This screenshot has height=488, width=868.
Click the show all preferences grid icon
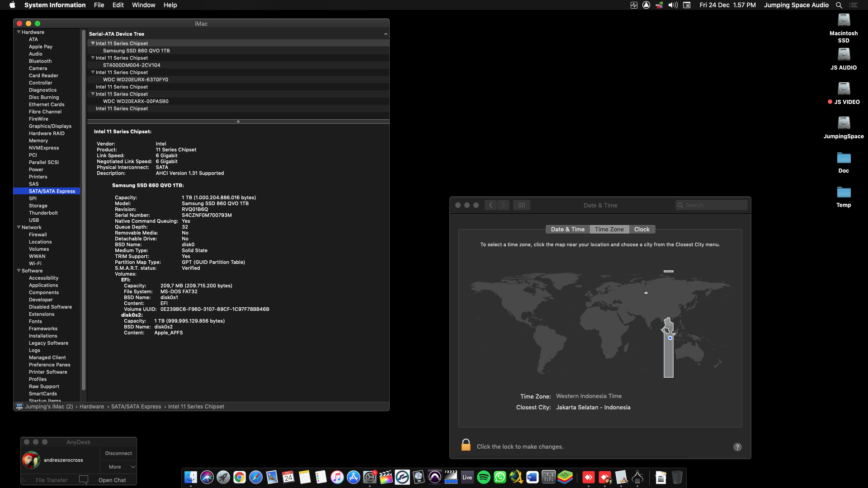pos(521,205)
